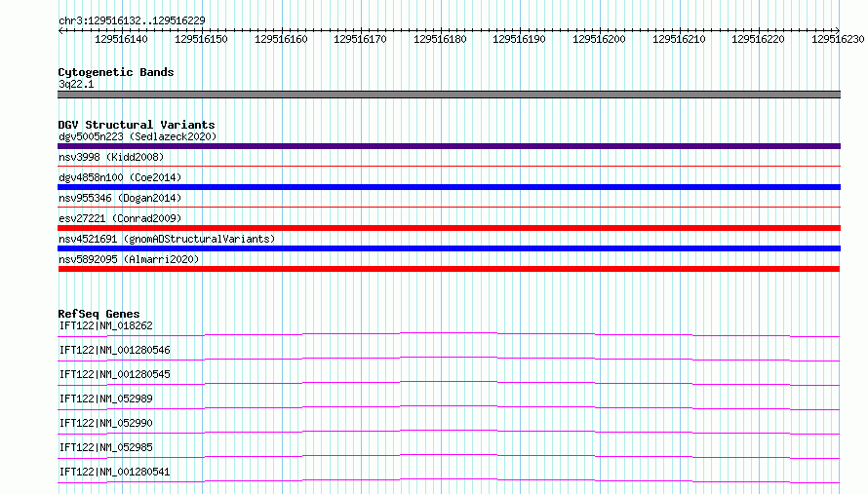Open transcript IFT122|NM_052985 label
868x494 pixels.
(x=105, y=447)
